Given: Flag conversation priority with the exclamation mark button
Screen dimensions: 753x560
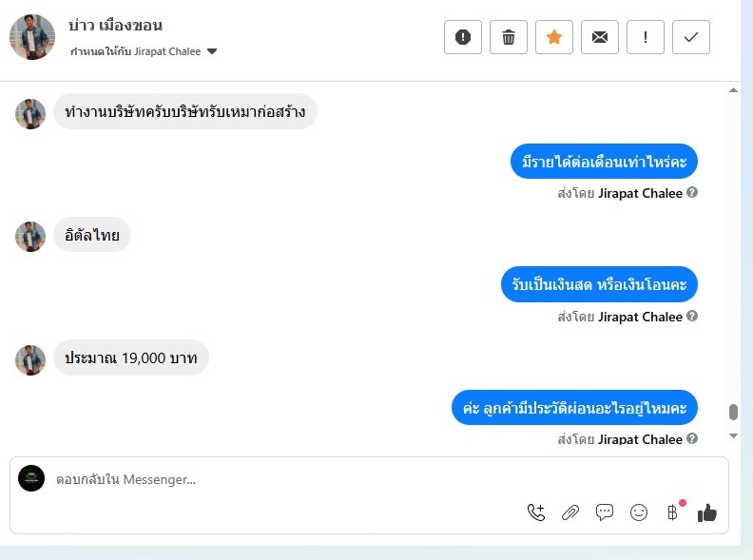Looking at the screenshot, I should [x=645, y=37].
